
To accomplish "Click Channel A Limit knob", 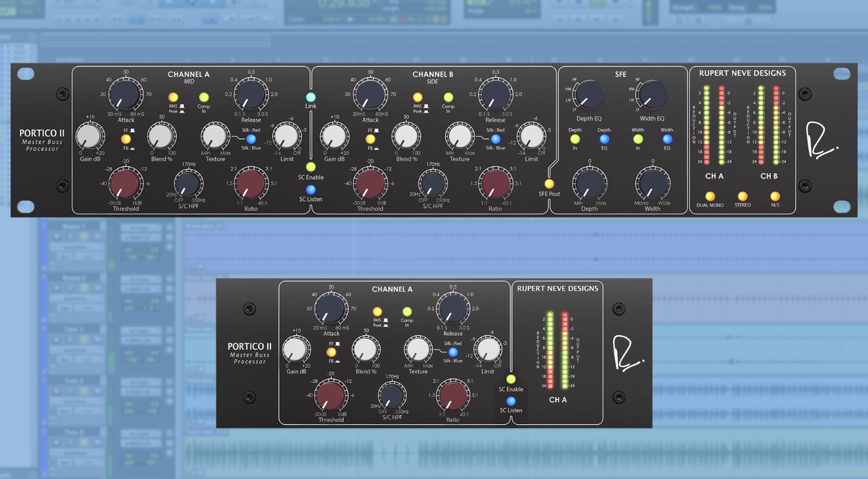I will 287,136.
